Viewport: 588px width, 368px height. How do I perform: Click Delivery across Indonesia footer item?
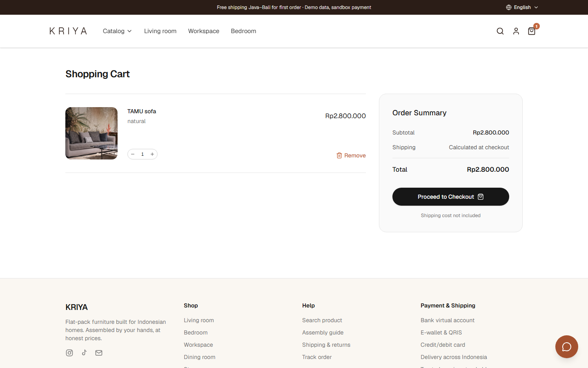click(454, 357)
